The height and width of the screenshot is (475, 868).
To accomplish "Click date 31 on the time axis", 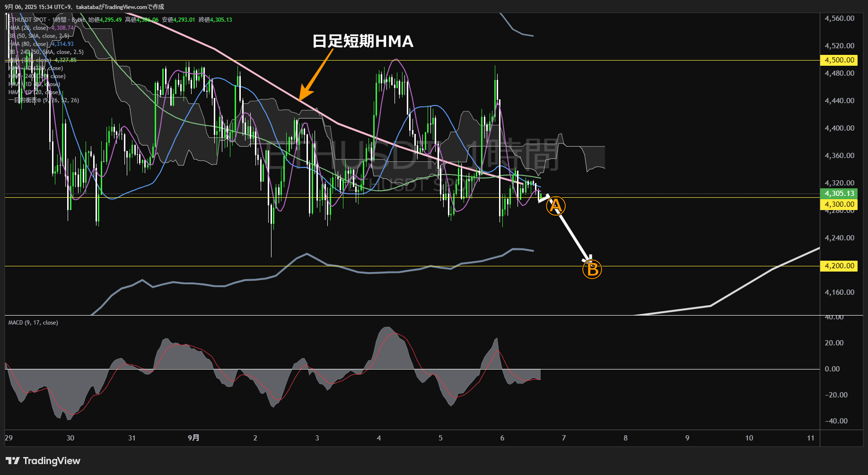I will 132,438.
